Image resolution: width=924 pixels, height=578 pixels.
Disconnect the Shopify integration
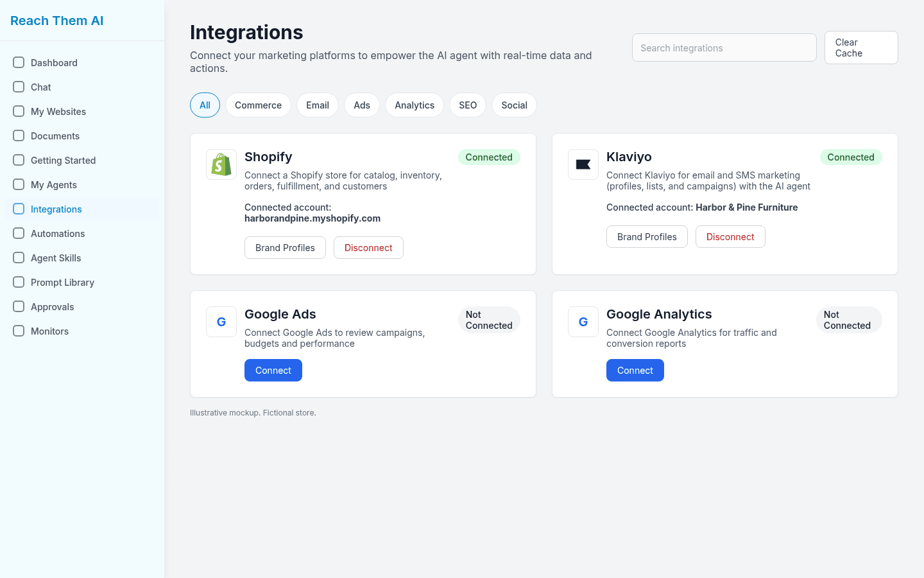click(368, 248)
